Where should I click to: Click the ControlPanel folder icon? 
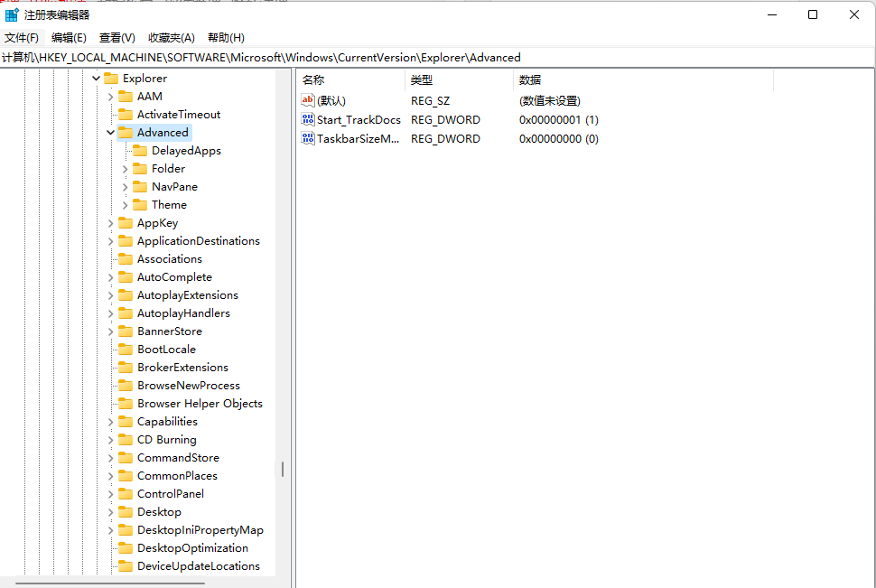click(126, 493)
